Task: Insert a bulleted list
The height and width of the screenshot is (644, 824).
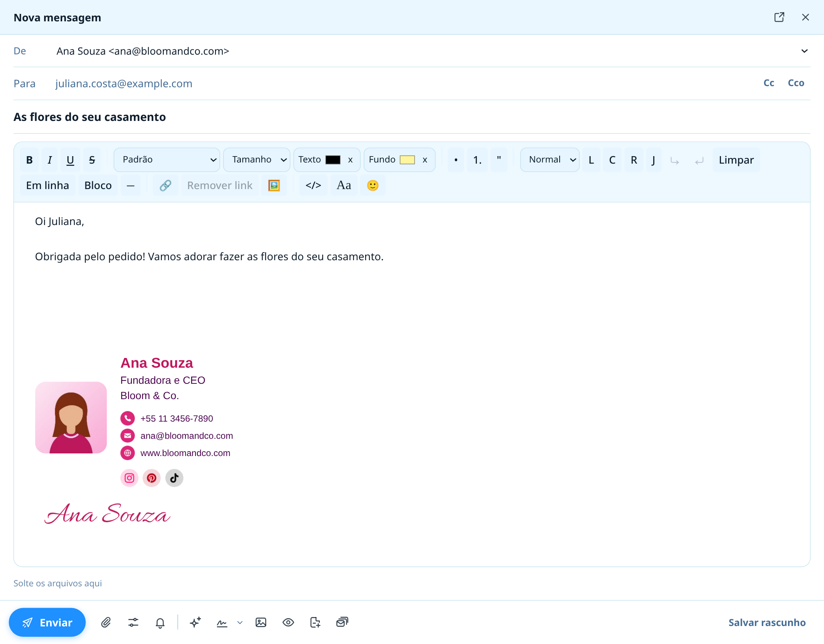Action: click(x=456, y=160)
